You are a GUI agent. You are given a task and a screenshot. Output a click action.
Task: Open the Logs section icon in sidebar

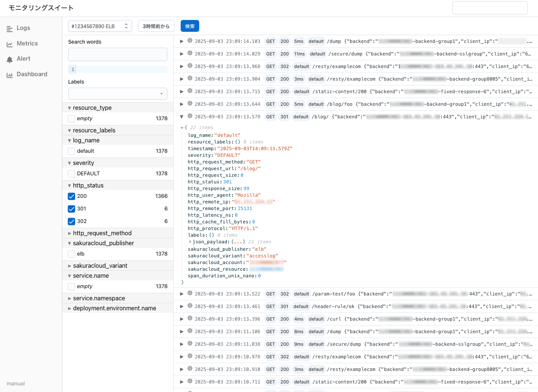[x=10, y=29]
